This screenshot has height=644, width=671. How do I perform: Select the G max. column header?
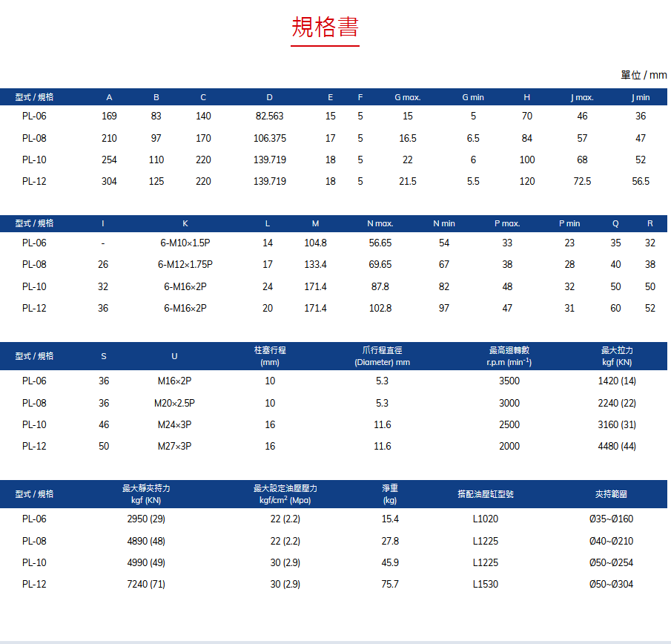[406, 96]
